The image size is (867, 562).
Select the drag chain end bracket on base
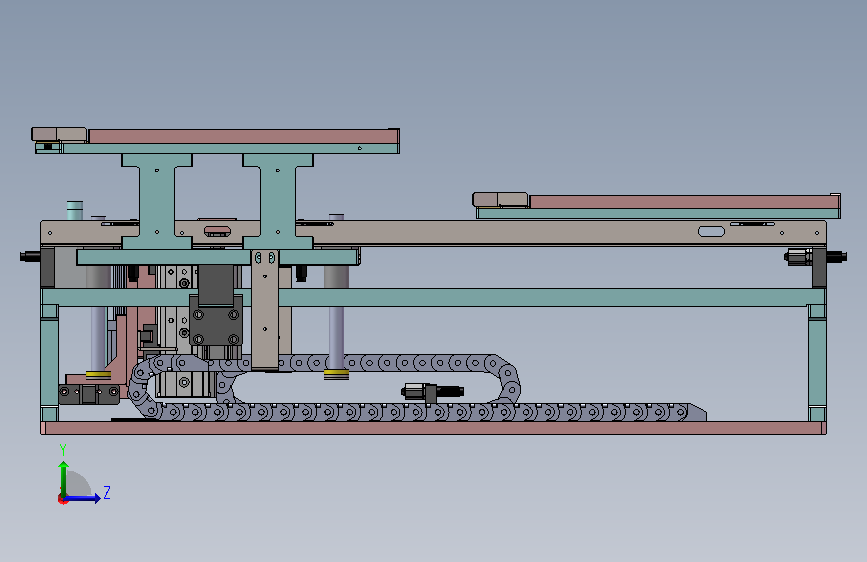[x=697, y=413]
